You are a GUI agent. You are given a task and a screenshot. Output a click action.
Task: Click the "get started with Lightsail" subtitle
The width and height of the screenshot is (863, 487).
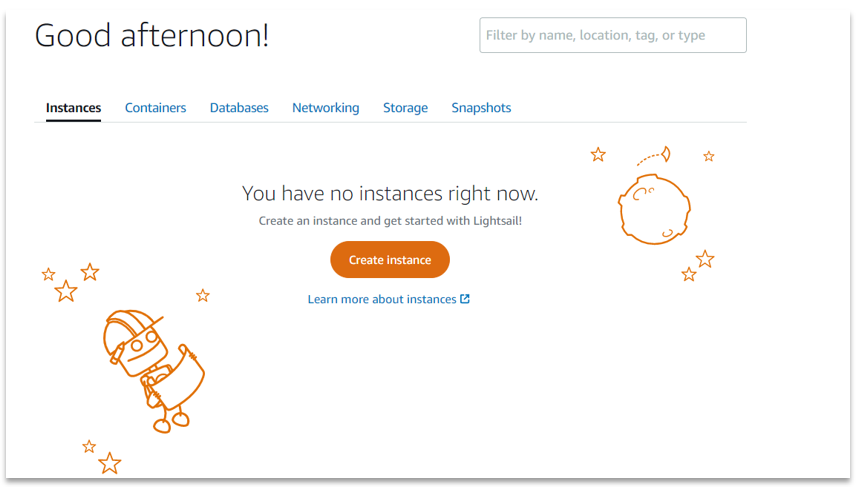tap(390, 221)
